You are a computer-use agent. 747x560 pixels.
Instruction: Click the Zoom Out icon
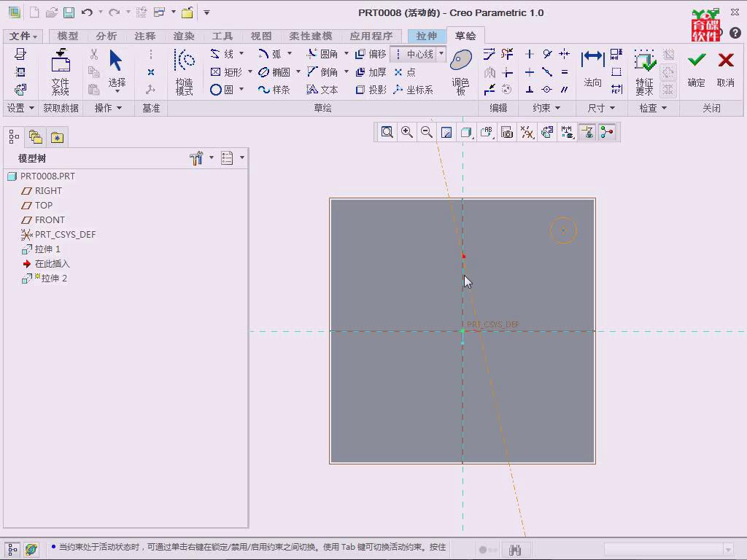[427, 132]
